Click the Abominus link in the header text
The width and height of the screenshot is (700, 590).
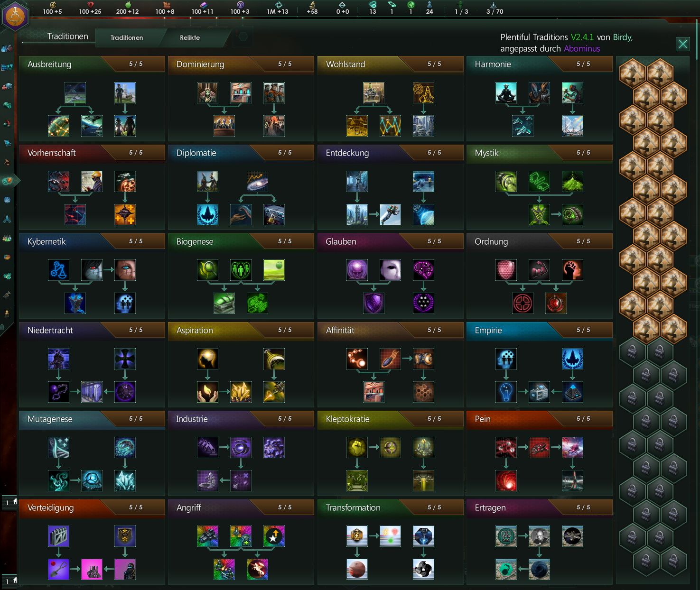point(581,48)
